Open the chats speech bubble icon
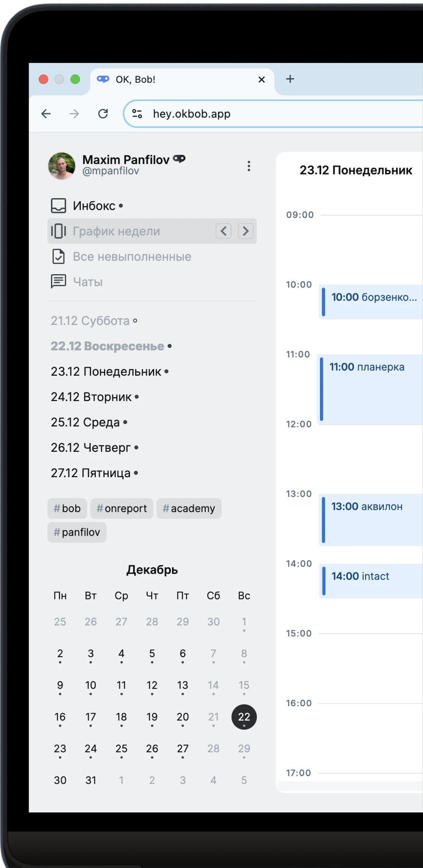 coord(58,282)
